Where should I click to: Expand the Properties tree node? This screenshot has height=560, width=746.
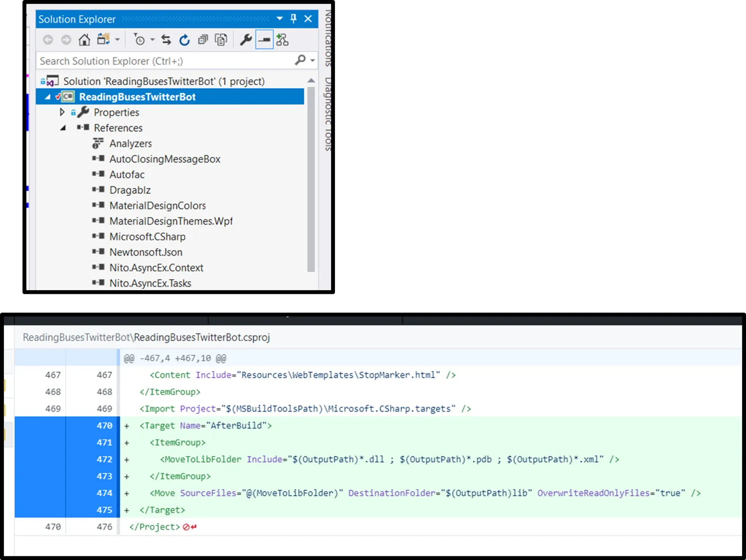[x=62, y=112]
